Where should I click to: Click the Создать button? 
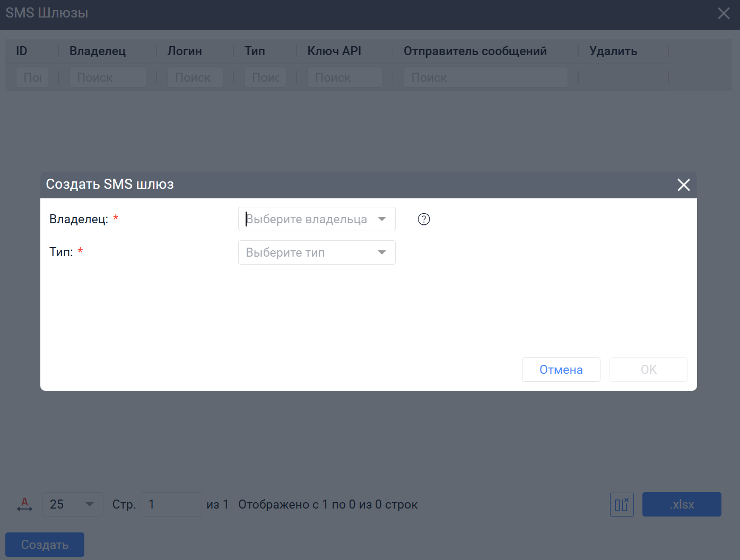45,545
